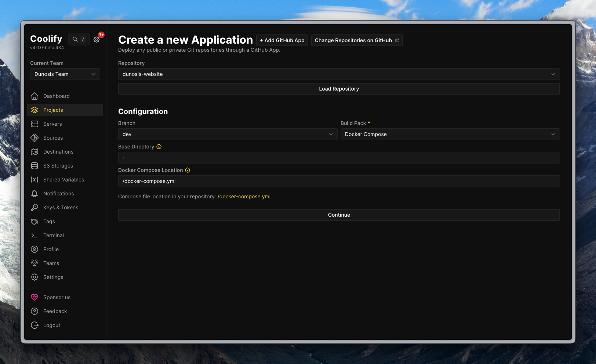Open the Dunosis Team selector
This screenshot has width=596, height=364.
point(65,74)
